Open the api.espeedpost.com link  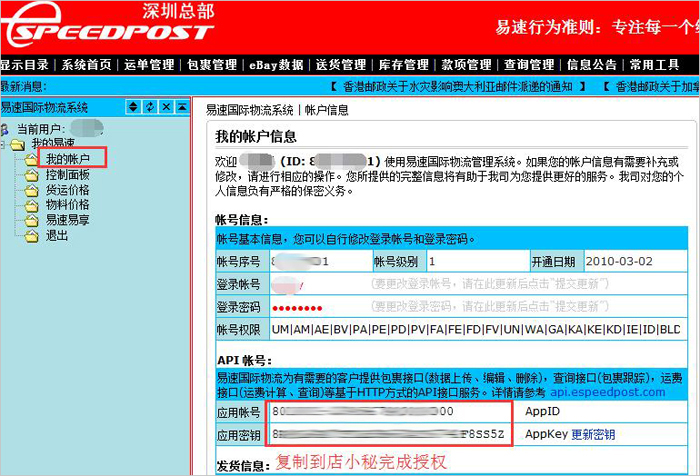tap(608, 392)
